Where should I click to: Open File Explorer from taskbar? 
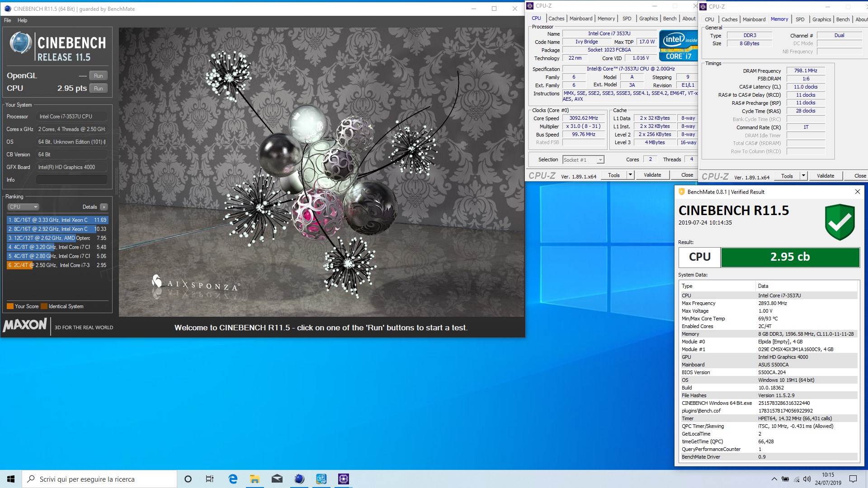255,479
